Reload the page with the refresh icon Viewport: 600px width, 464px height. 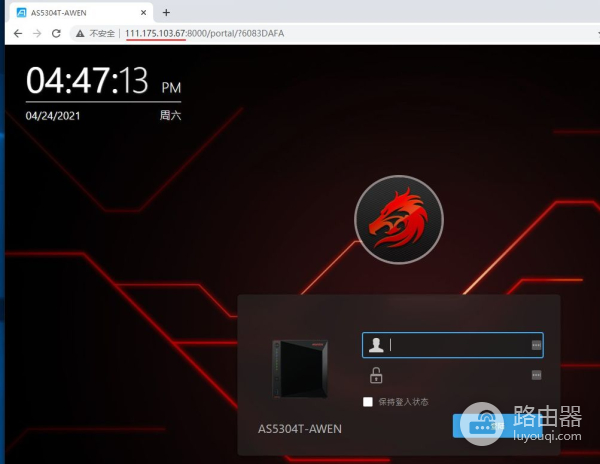pyautogui.click(x=56, y=33)
